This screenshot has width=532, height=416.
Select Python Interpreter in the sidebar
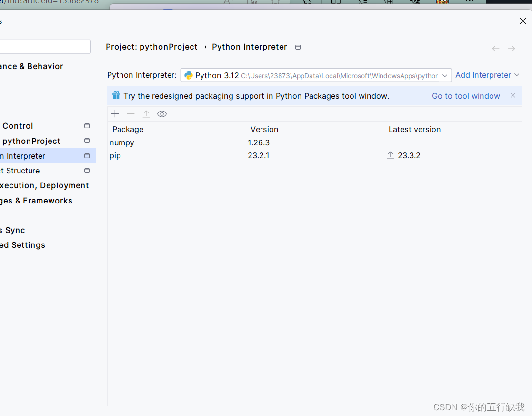tap(48, 156)
